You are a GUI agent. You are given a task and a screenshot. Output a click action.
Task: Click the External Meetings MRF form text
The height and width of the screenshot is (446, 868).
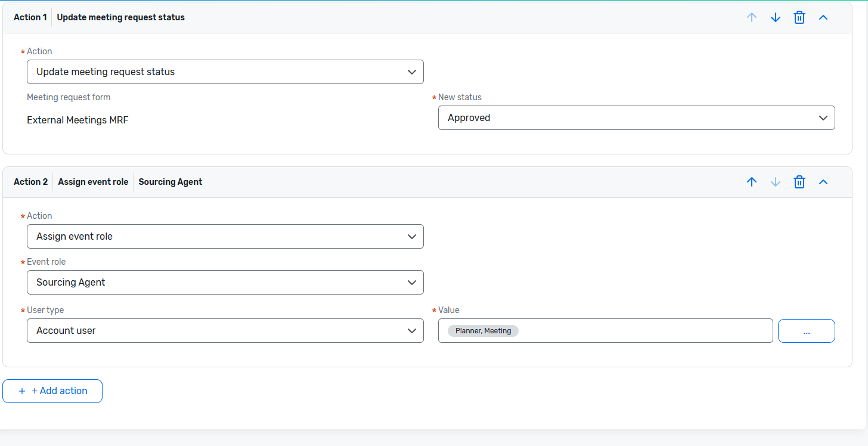[77, 120]
